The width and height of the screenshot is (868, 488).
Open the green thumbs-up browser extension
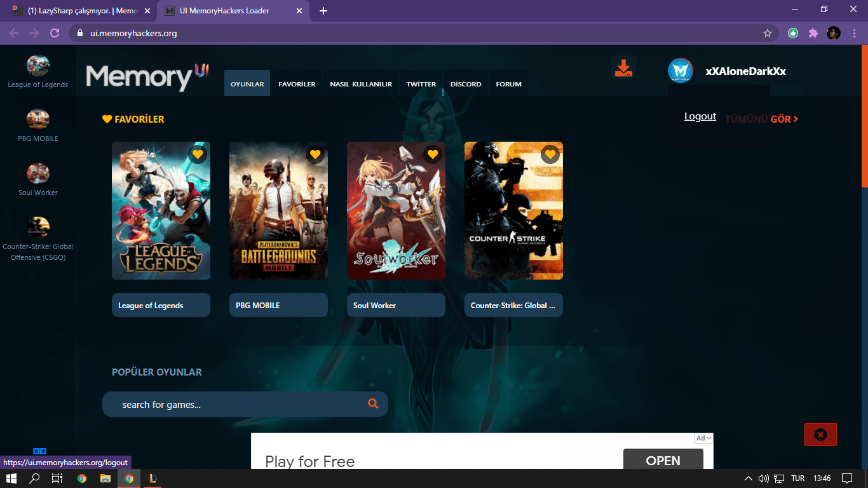(x=793, y=33)
